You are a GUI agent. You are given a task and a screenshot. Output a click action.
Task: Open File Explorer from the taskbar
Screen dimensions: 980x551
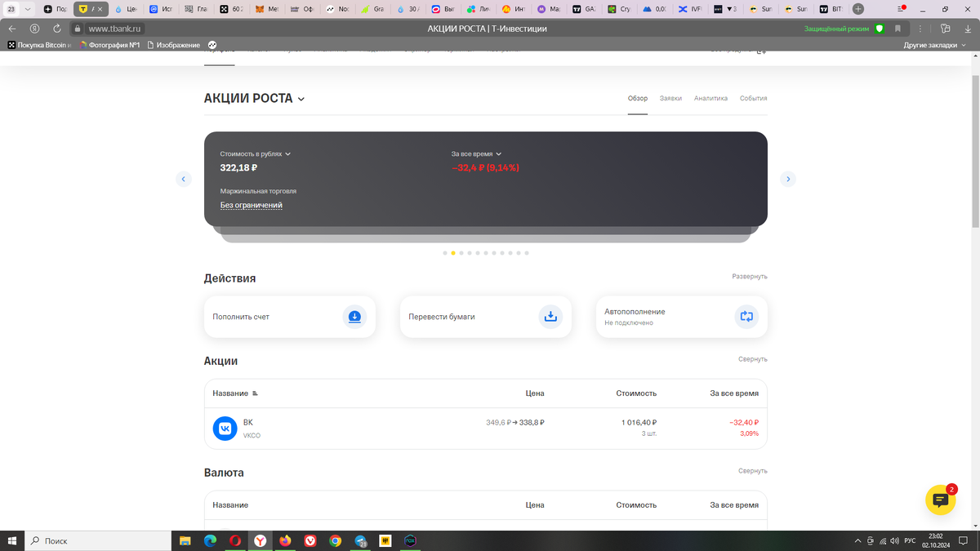pos(185,540)
